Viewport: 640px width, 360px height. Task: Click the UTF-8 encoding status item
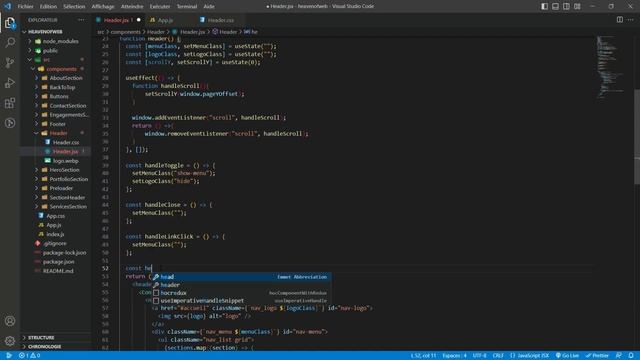pyautogui.click(x=479, y=356)
